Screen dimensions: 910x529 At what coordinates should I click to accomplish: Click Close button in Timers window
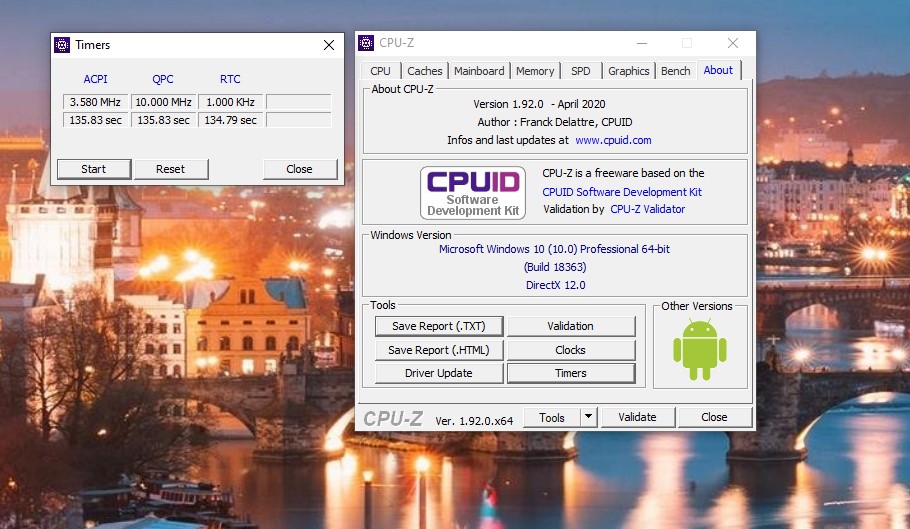(x=299, y=169)
